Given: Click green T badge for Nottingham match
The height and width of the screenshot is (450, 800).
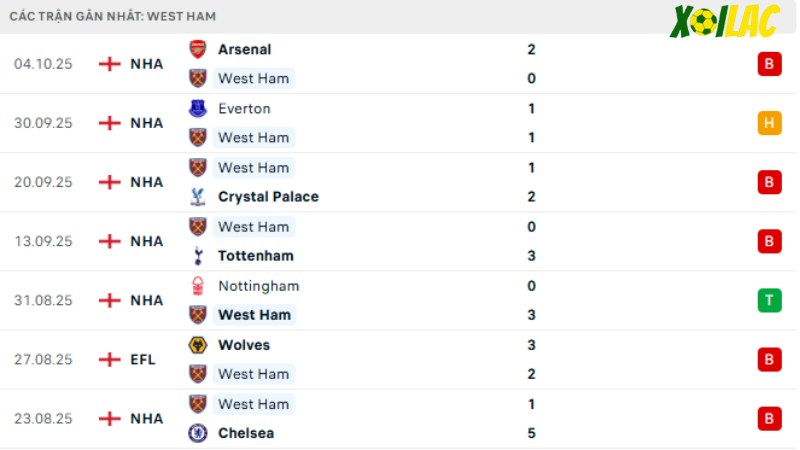Looking at the screenshot, I should [769, 301].
